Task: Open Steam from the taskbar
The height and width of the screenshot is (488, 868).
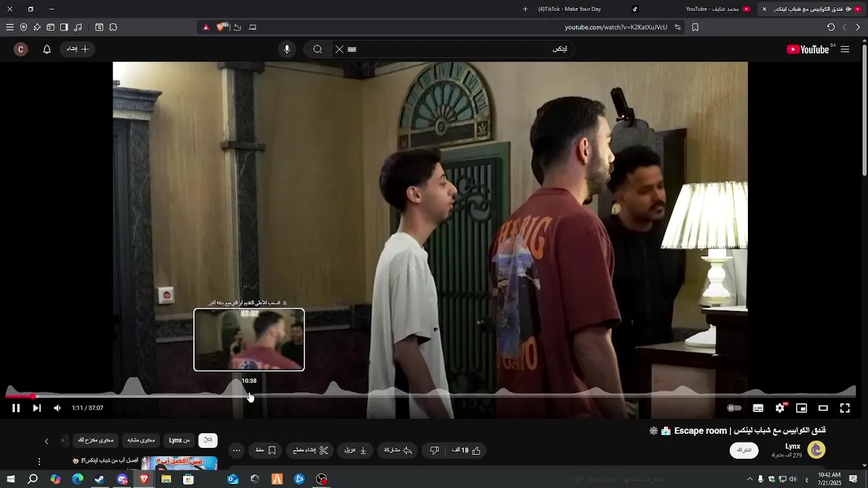Action: pyautogui.click(x=100, y=479)
